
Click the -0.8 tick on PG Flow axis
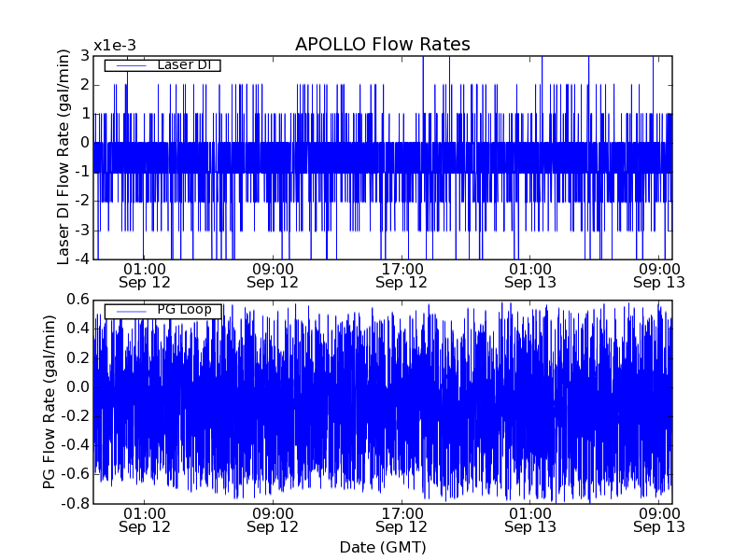coord(76,503)
